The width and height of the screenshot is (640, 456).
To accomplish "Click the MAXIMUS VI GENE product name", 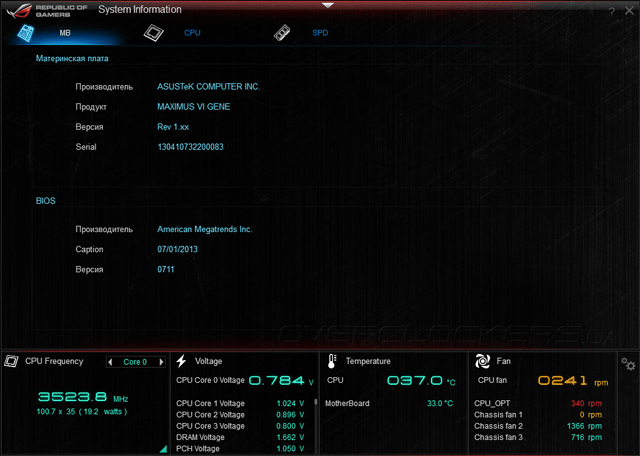I will [194, 107].
